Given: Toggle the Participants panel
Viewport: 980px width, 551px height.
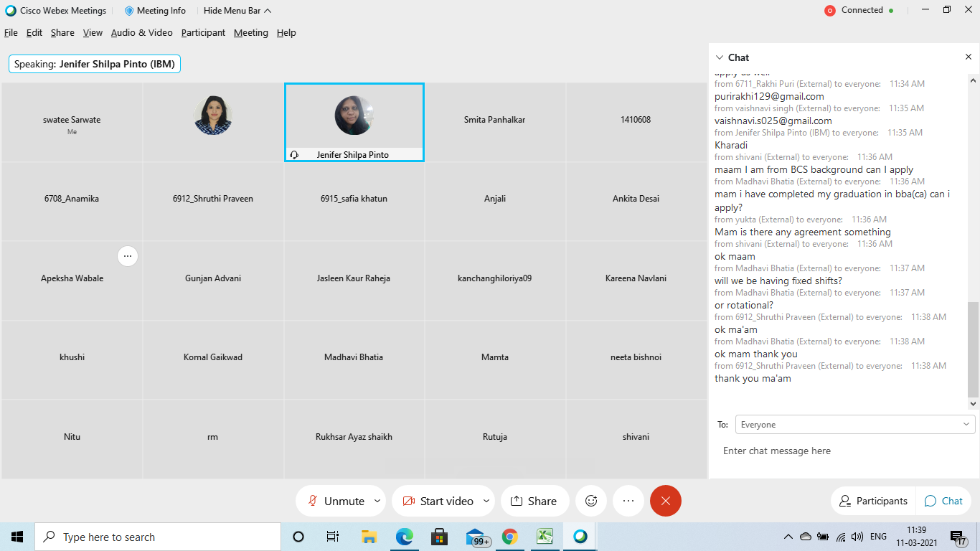Looking at the screenshot, I should pos(873,501).
